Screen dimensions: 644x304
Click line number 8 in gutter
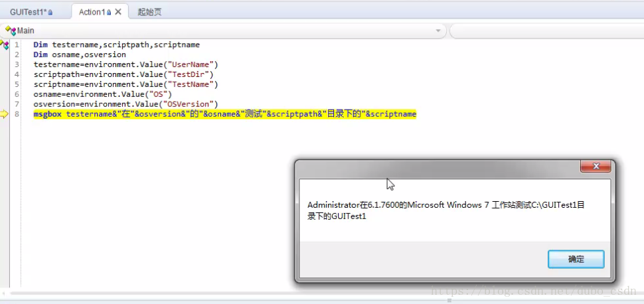[x=17, y=114]
